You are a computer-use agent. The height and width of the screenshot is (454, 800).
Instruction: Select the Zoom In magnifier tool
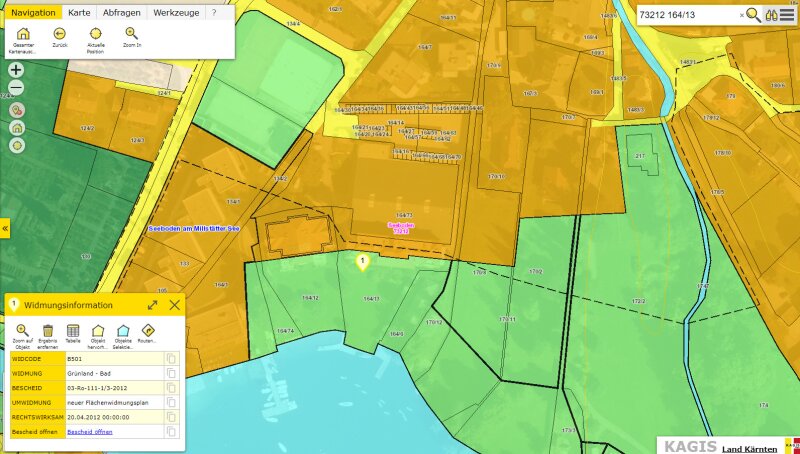click(x=132, y=34)
